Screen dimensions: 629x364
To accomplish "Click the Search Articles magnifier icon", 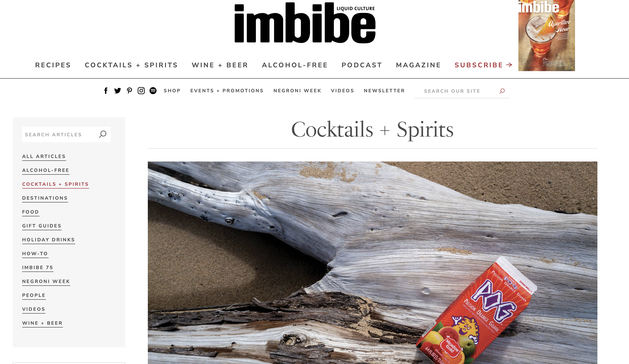I will [103, 134].
